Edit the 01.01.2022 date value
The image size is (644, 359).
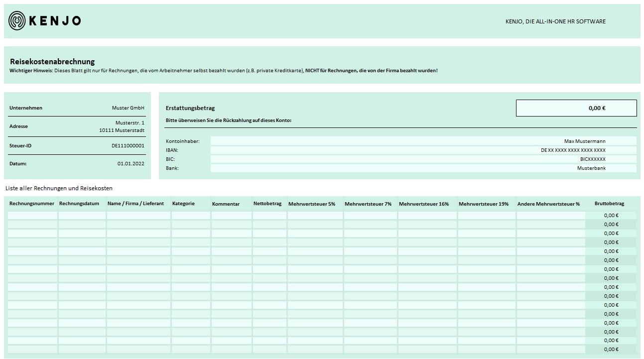131,163
